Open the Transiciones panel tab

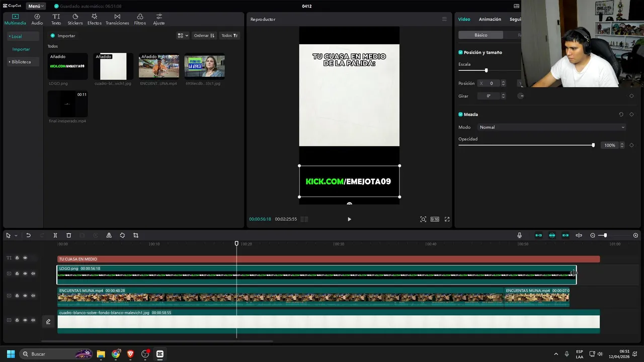click(117, 20)
